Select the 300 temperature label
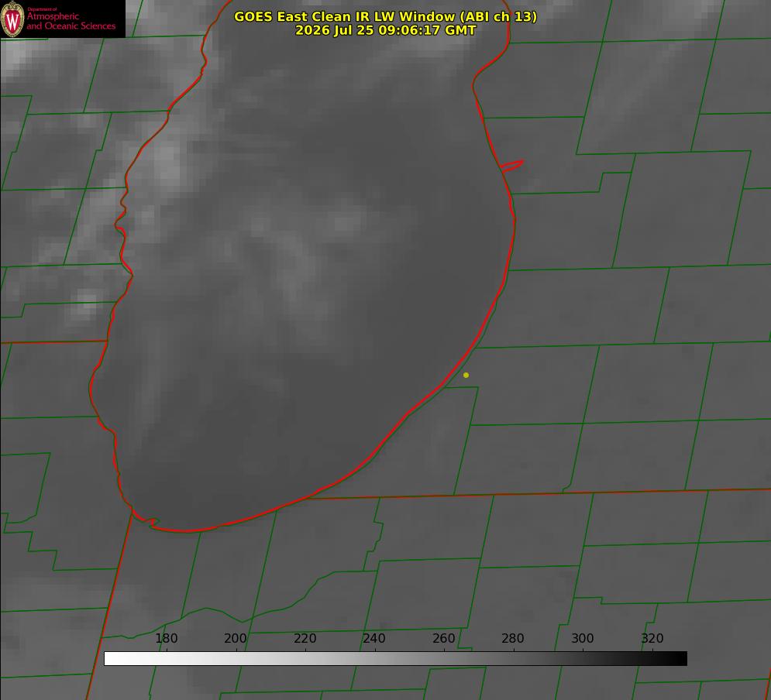This screenshot has width=771, height=700. pyautogui.click(x=582, y=638)
